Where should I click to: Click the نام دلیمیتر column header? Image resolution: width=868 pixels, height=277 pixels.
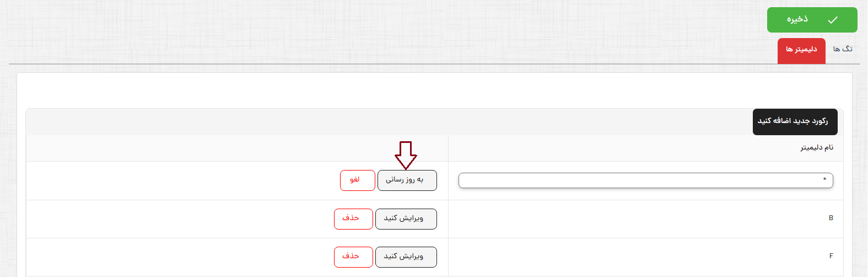[x=817, y=148]
